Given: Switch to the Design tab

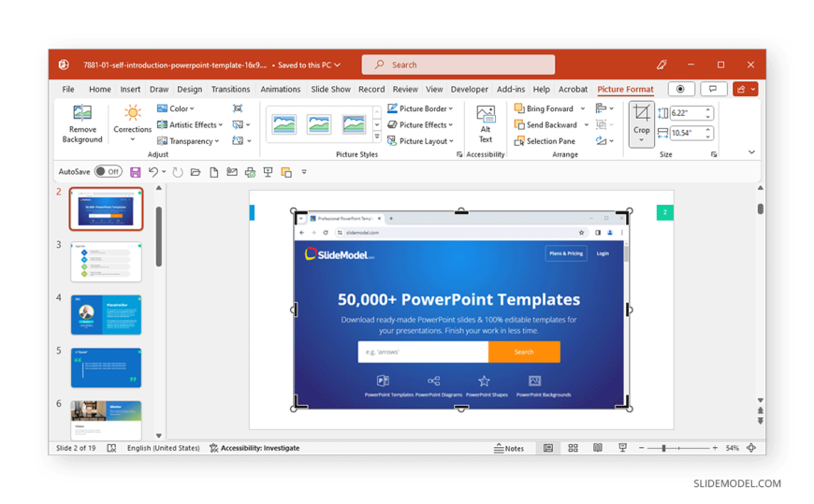Looking at the screenshot, I should coord(190,89).
